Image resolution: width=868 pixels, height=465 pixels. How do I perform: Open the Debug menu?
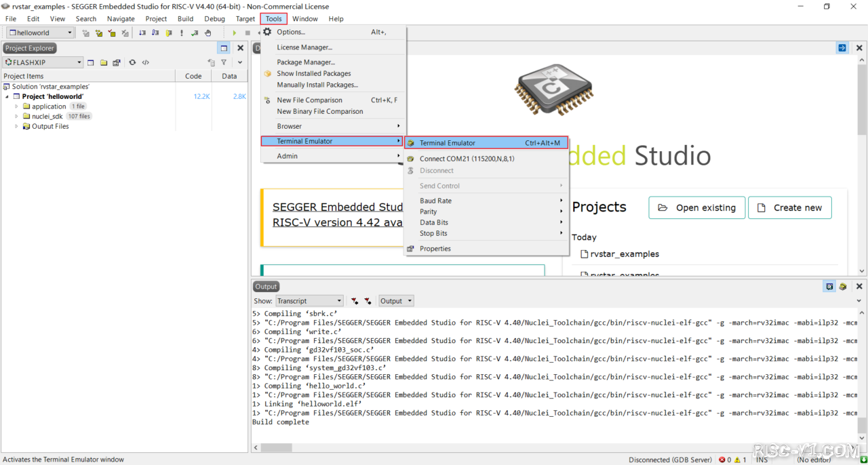click(x=214, y=19)
